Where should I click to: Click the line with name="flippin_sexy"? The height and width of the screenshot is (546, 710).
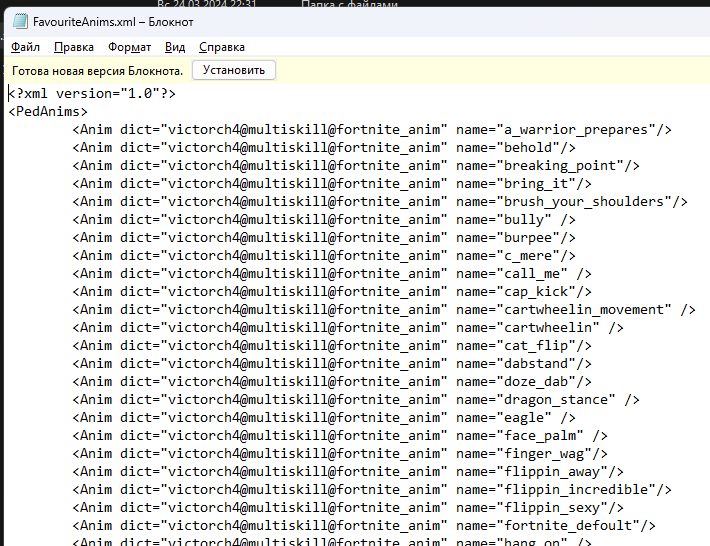click(x=348, y=508)
